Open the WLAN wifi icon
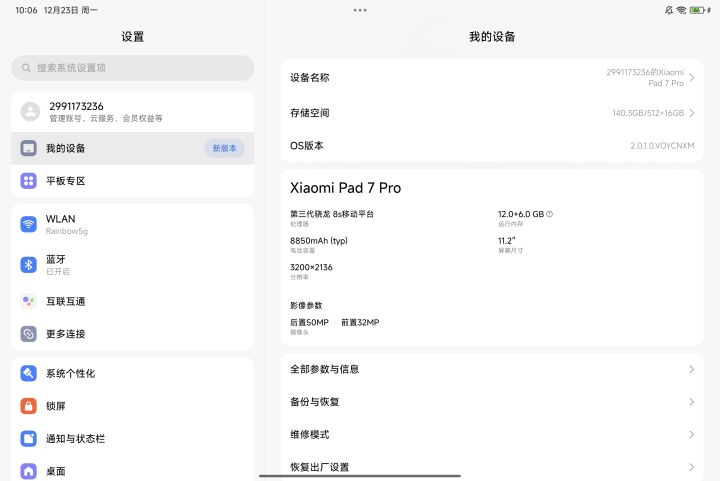 (x=28, y=224)
